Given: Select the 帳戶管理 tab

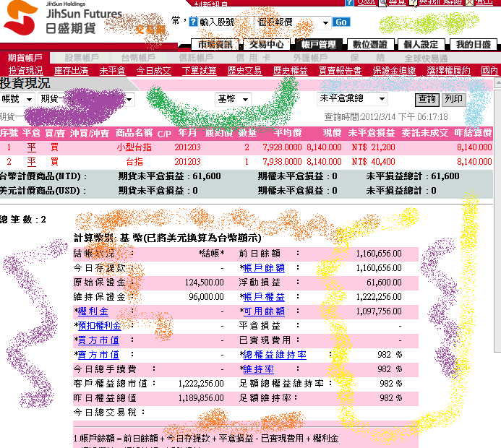Looking at the screenshot, I should coord(319,44).
